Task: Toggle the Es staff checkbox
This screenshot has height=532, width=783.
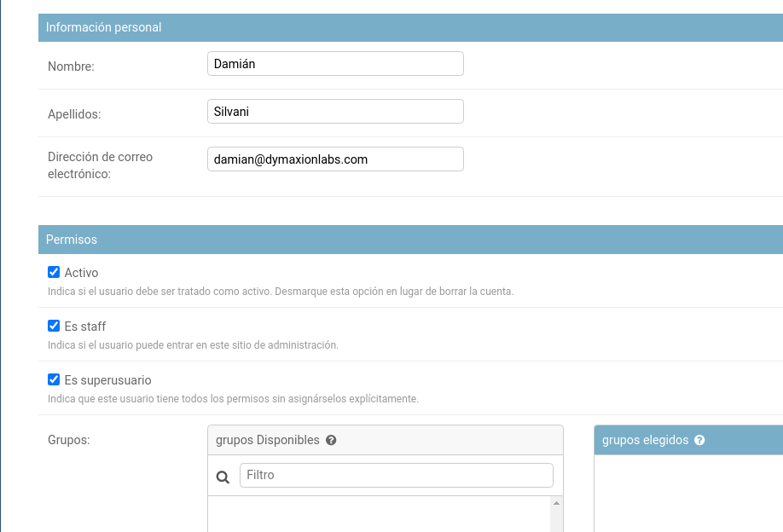Action: (x=54, y=326)
